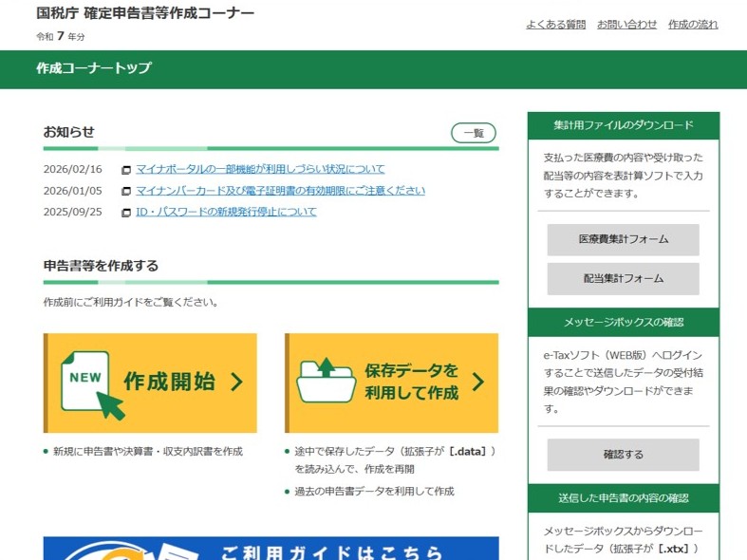Viewport: 747px width, 560px height.
Task: Open the 作成の流れ link
Action: coord(693,25)
